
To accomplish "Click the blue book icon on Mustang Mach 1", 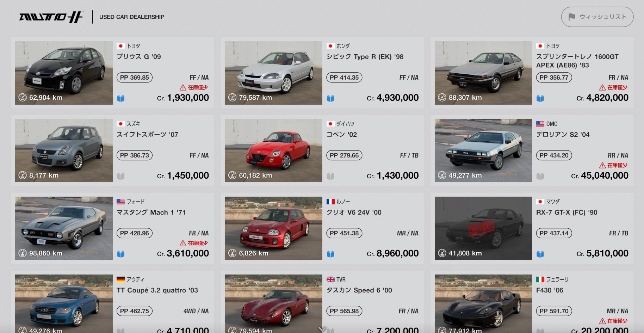I will (x=121, y=254).
